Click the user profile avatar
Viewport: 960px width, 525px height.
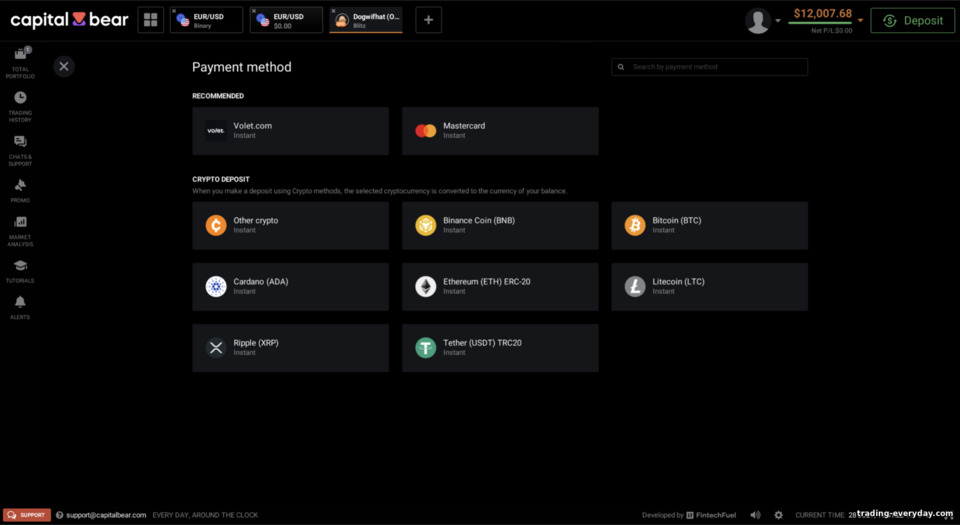[758, 21]
